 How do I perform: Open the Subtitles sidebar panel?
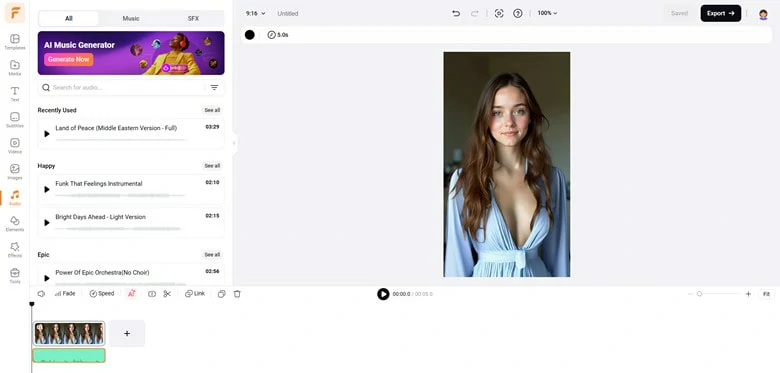(x=15, y=119)
